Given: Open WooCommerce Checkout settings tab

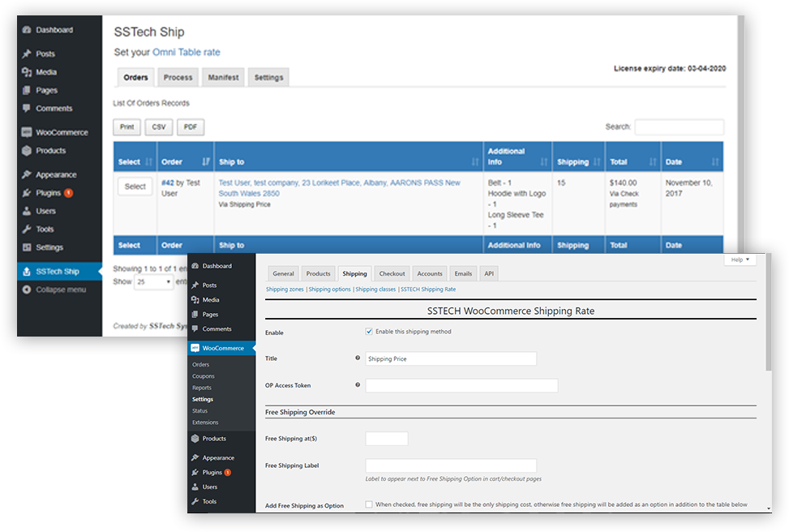Looking at the screenshot, I should [x=392, y=273].
